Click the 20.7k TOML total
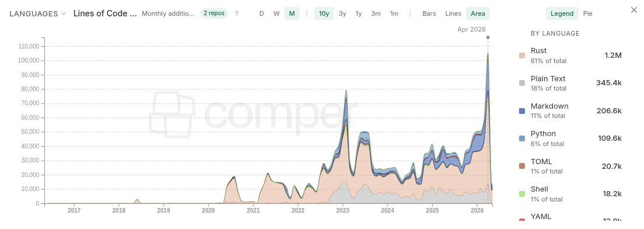Viewport: 644px width, 229px height. 611,166
